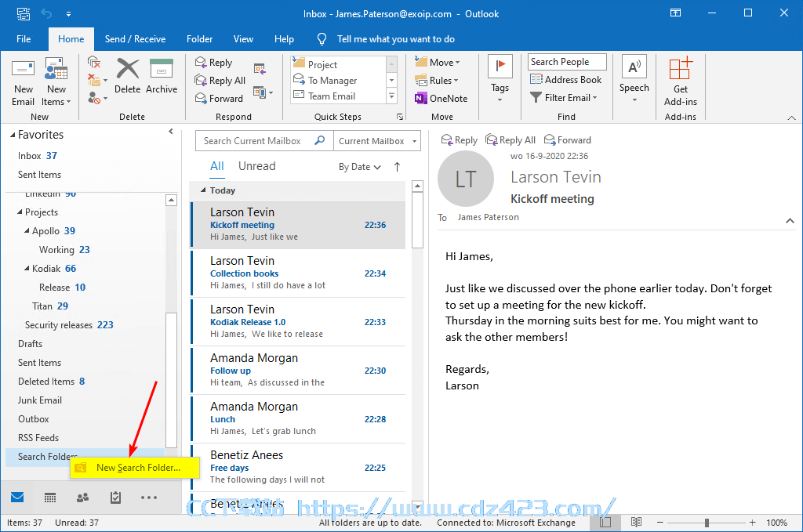Open Tasks view in navigation bar

(x=116, y=498)
